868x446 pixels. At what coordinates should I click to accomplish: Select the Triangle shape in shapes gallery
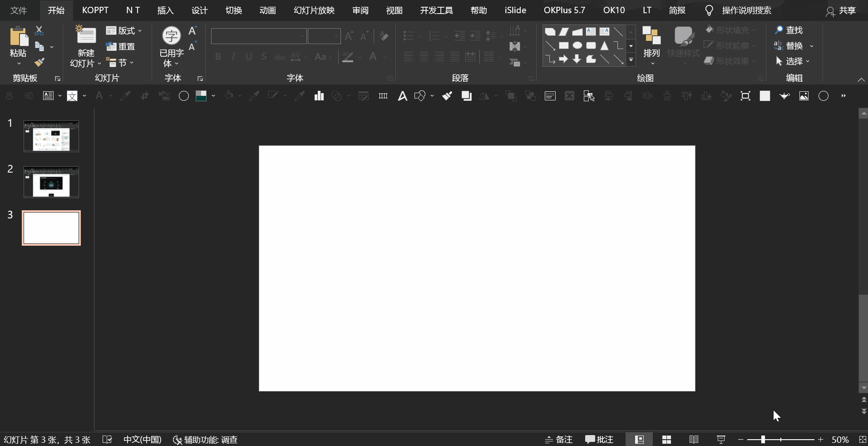pyautogui.click(x=604, y=45)
